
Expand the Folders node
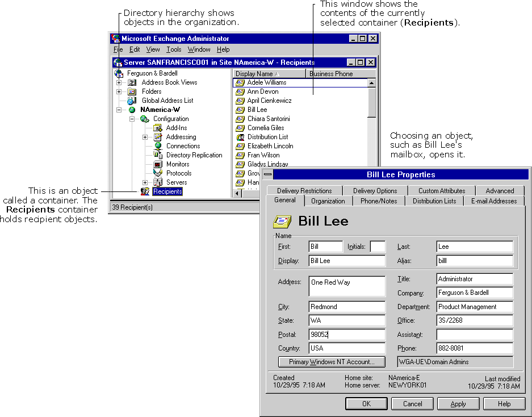coord(119,91)
